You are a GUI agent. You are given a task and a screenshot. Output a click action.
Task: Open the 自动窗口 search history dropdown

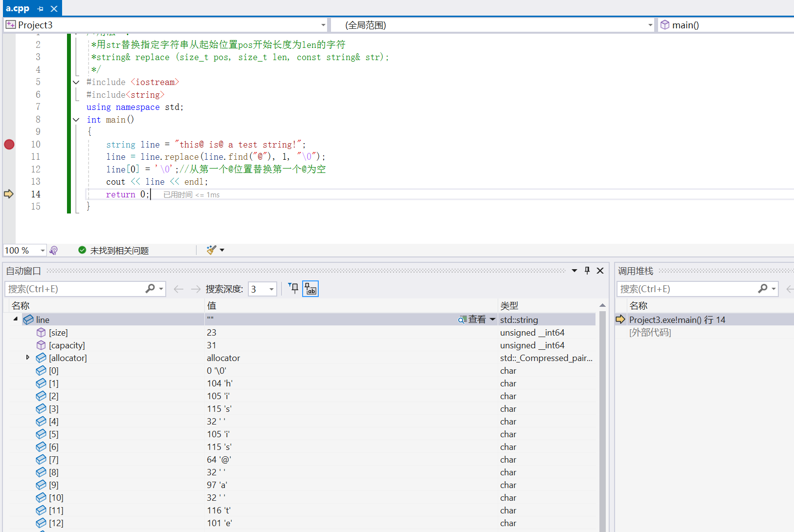[x=161, y=289]
